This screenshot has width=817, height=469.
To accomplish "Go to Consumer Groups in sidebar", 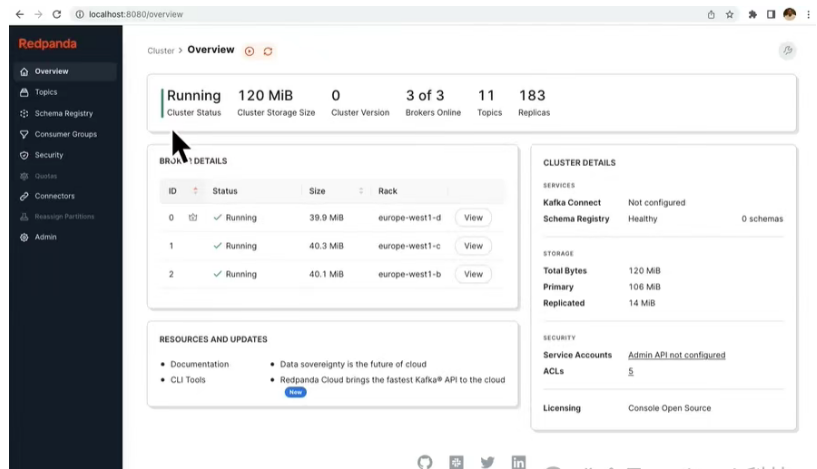I will (x=65, y=134).
